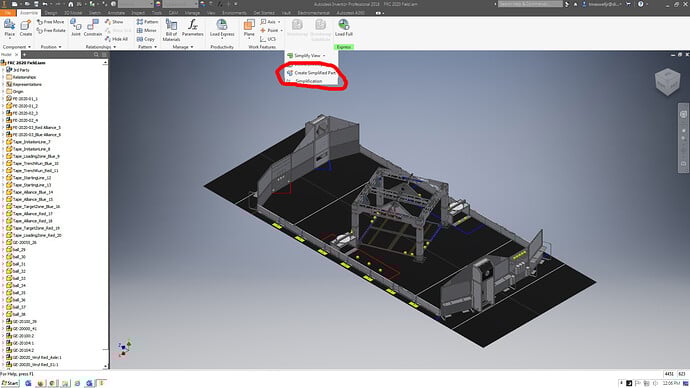Switch to the Assemble ribbon tab

29,13
